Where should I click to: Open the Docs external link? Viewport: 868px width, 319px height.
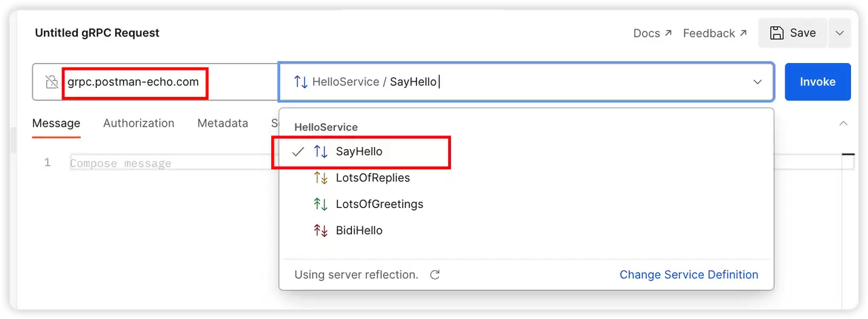652,33
